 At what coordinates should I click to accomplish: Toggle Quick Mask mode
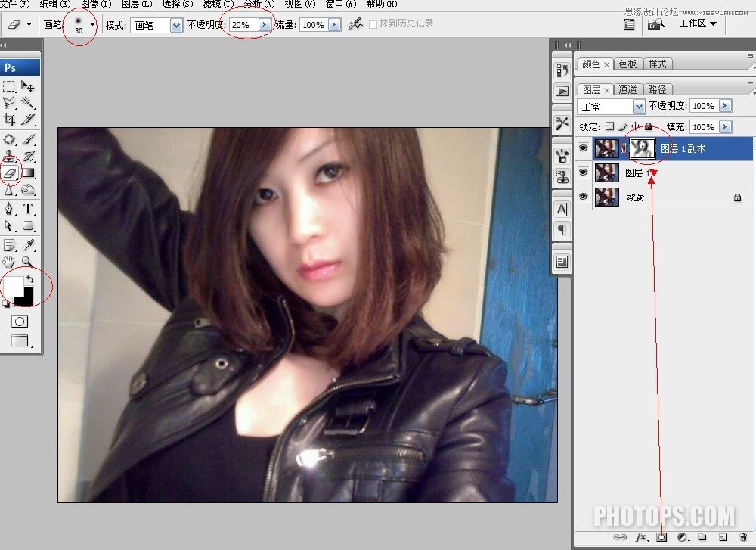tap(20, 322)
